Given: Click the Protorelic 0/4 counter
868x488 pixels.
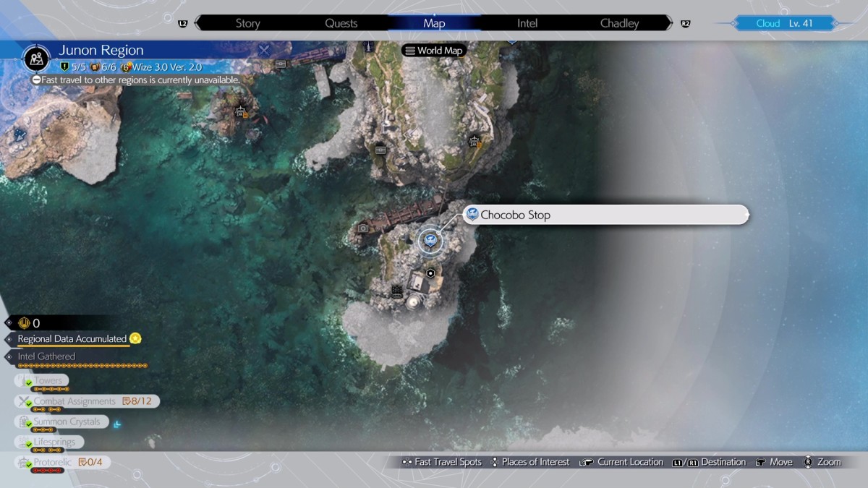Looking at the screenshot, I should [91, 462].
